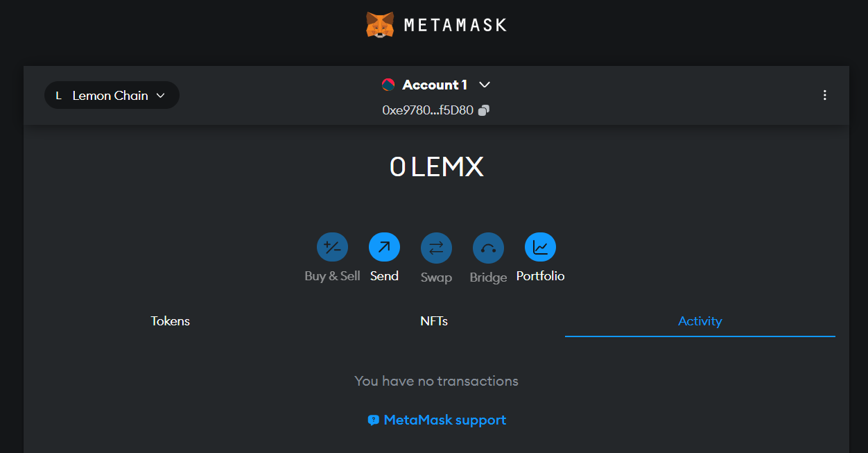The image size is (868, 453).
Task: Open MetaMask support
Action: coord(445,420)
